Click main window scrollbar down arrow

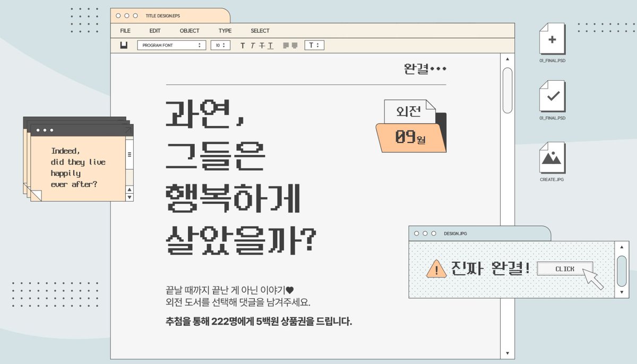[x=507, y=353]
